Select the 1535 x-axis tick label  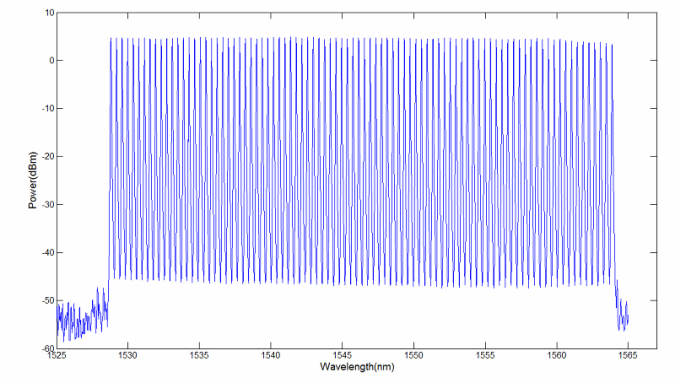click(x=200, y=356)
